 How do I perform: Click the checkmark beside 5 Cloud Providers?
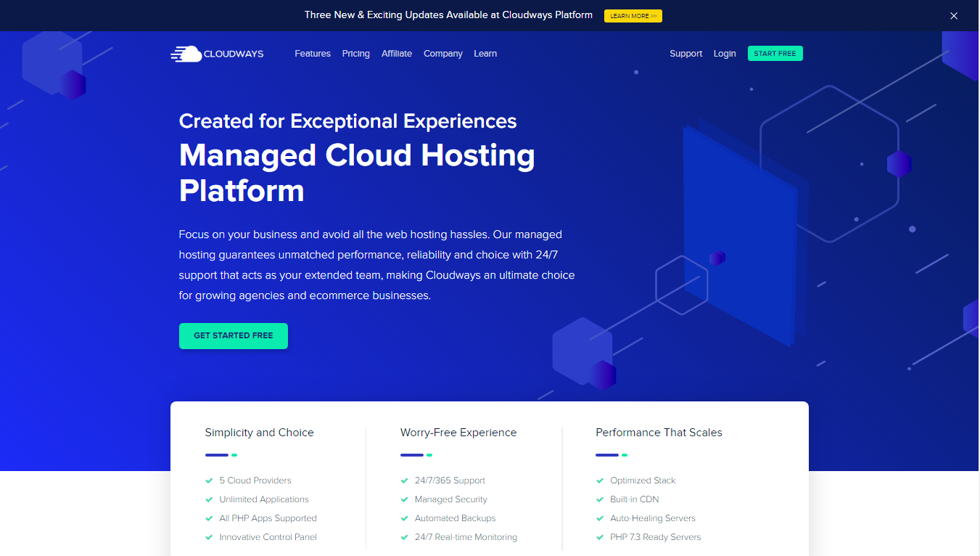209,481
